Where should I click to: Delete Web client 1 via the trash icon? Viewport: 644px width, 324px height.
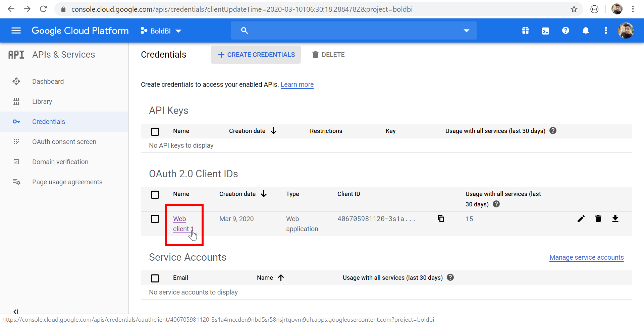[598, 218]
